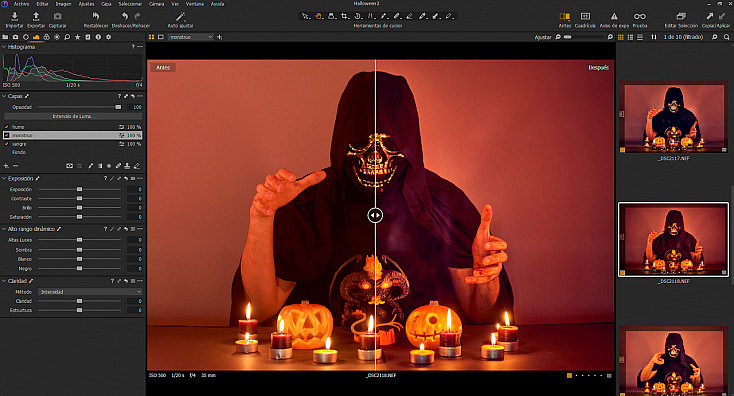This screenshot has width=734, height=396.
Task: Switch browser to filmstrip view
Action: [639, 37]
